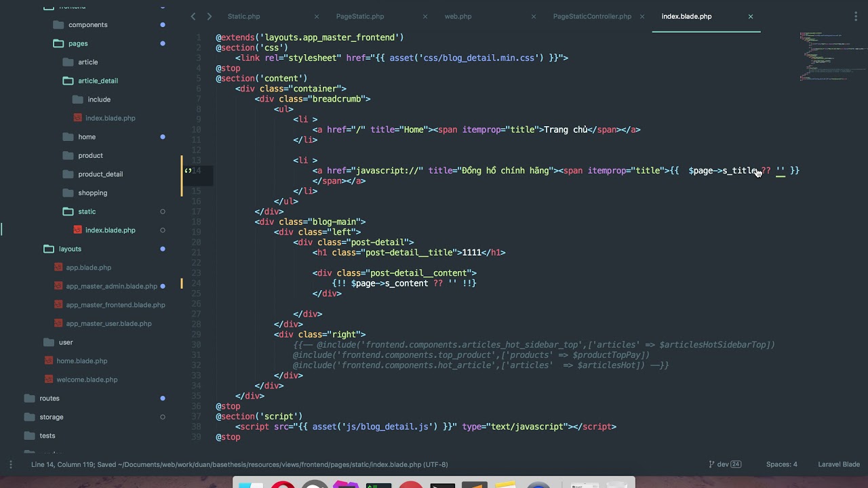Switch to the PageStatic.php tab

[360, 16]
